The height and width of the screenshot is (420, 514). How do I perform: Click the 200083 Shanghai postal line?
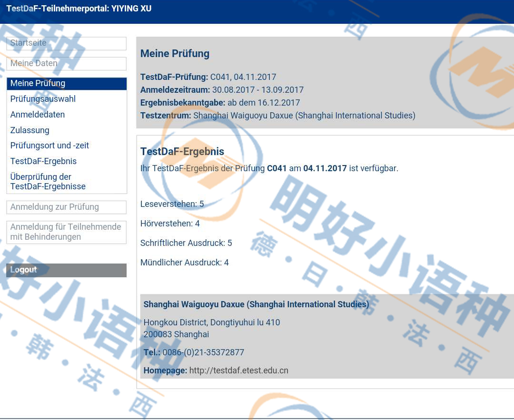tap(176, 334)
